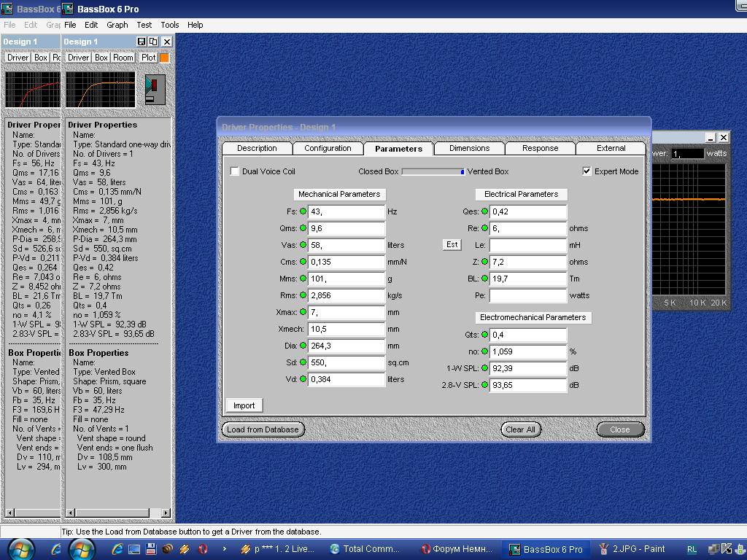Viewport: 747px width, 560px height.
Task: Open the Tools menu
Action: (169, 25)
